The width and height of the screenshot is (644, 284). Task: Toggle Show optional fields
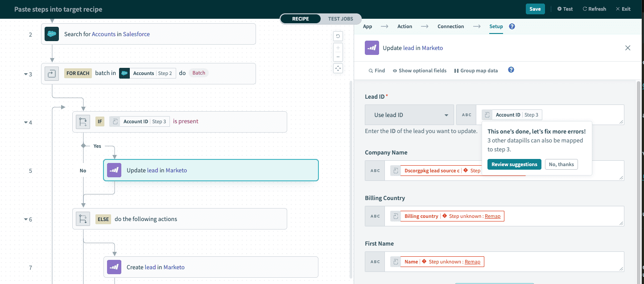419,71
